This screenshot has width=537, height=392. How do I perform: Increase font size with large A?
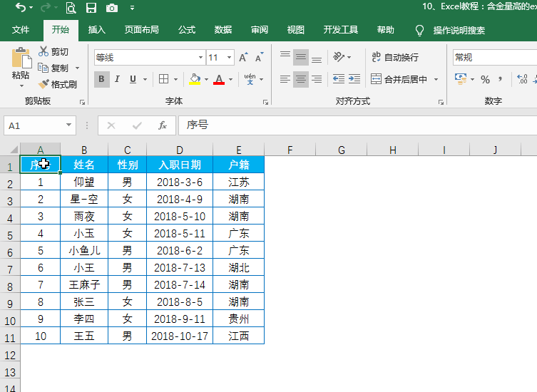tap(243, 57)
